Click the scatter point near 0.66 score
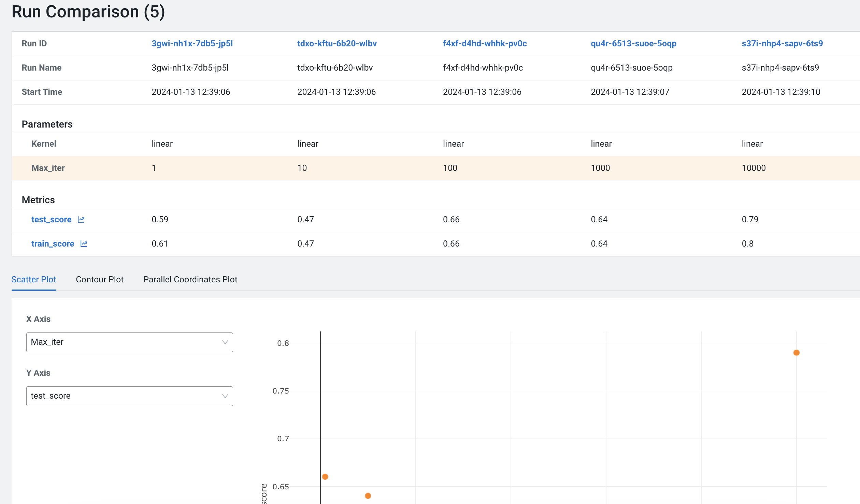The height and width of the screenshot is (504, 860). coord(325,477)
